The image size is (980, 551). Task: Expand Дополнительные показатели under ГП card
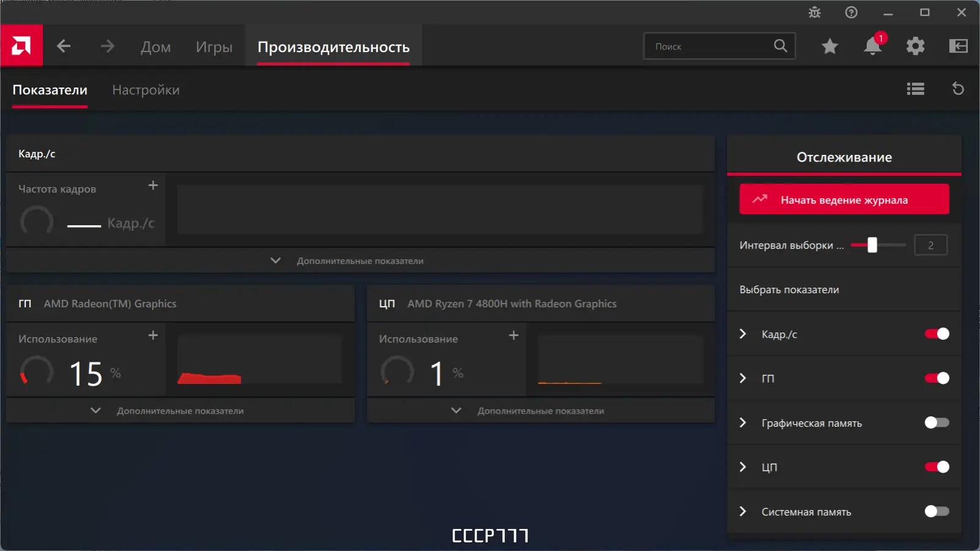point(180,411)
